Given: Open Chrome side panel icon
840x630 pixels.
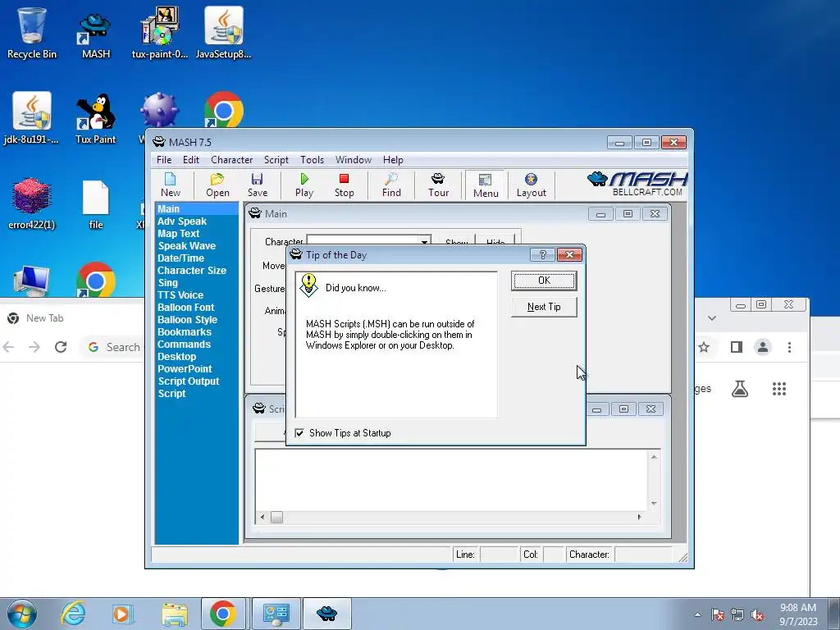Looking at the screenshot, I should point(737,347).
